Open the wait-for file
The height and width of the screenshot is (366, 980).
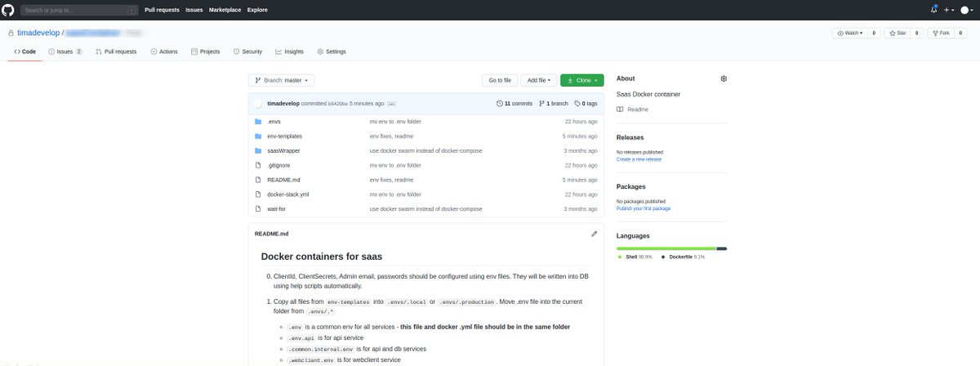276,209
